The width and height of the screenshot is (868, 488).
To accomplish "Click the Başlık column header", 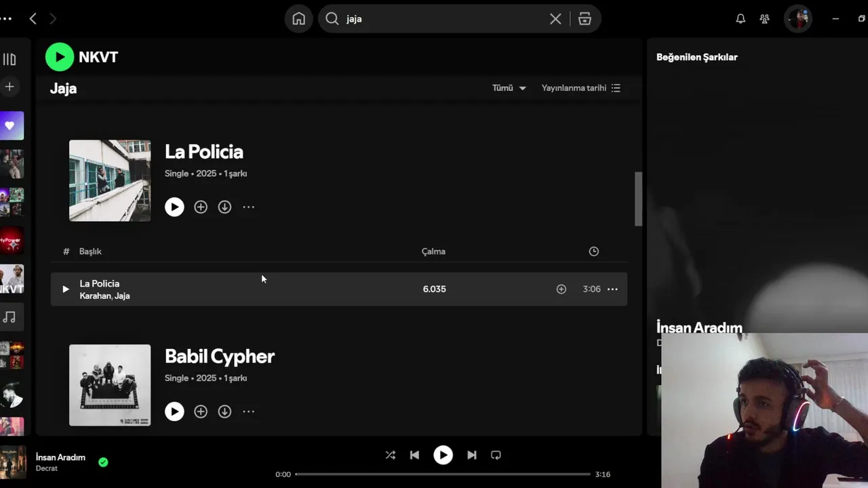I will (x=90, y=251).
